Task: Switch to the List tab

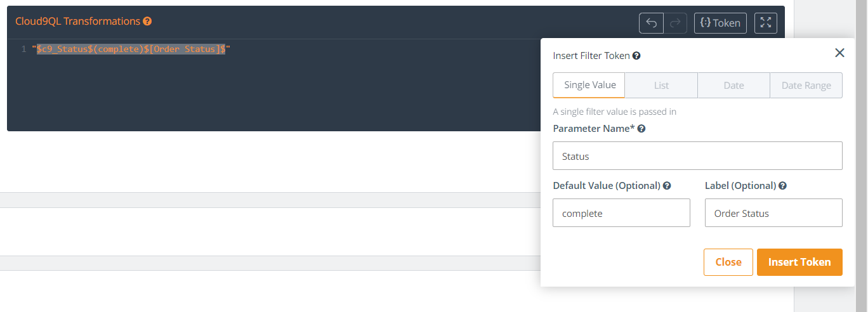Action: click(x=661, y=86)
